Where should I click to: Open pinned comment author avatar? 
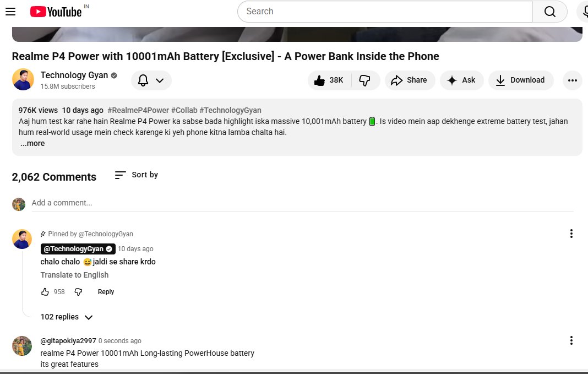click(x=22, y=239)
